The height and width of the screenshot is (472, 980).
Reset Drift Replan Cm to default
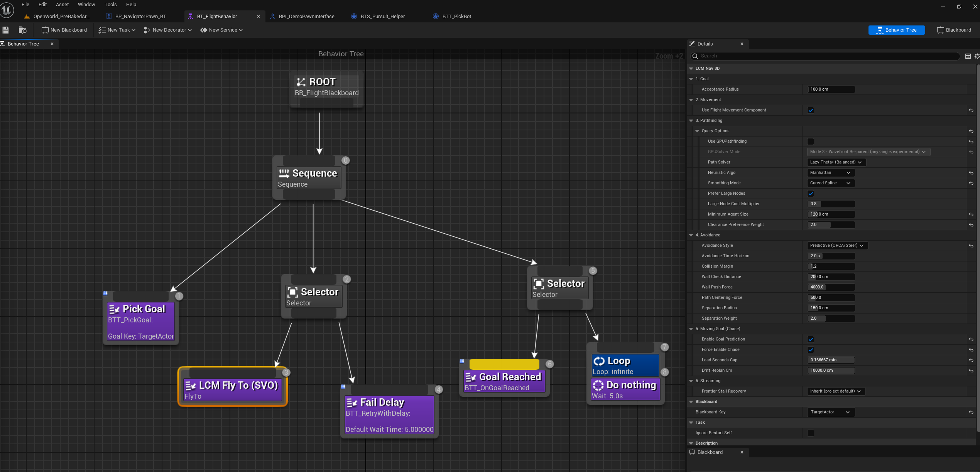pyautogui.click(x=971, y=371)
